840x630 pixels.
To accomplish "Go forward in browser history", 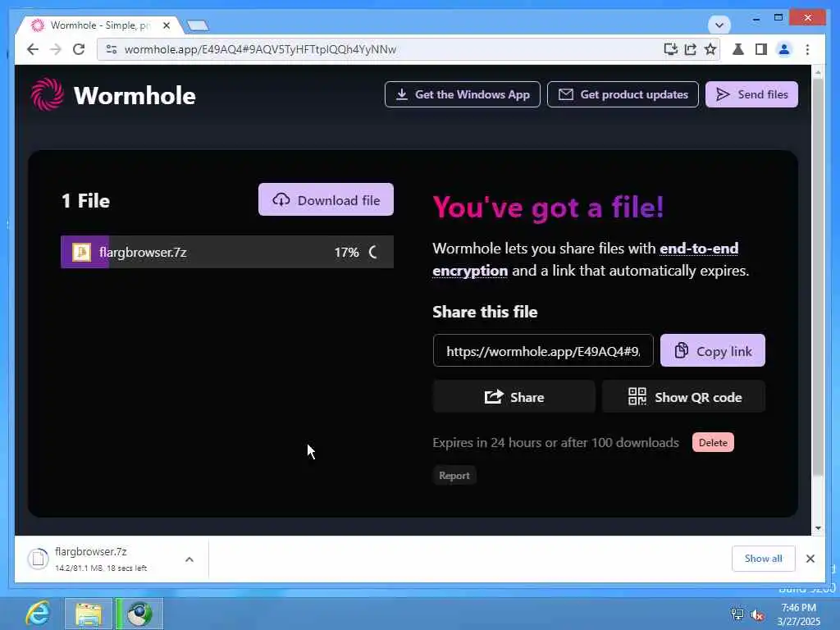I will [56, 49].
